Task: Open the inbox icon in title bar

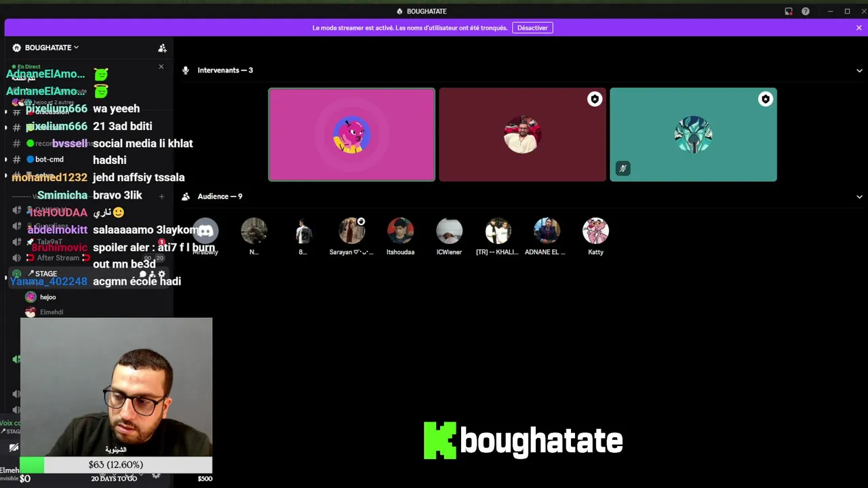Action: [789, 12]
